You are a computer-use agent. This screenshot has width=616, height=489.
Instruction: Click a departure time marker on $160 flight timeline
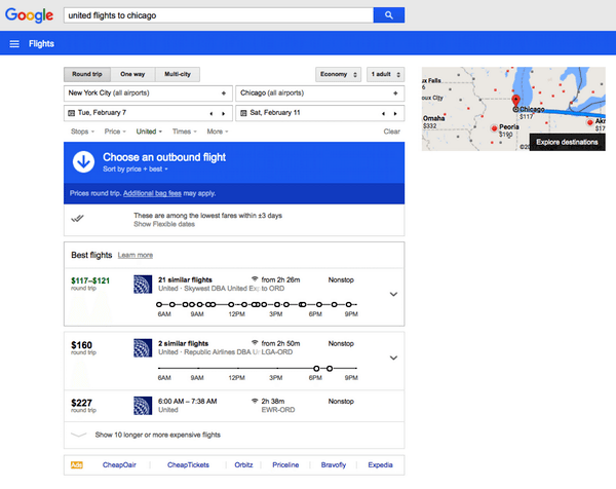click(x=316, y=369)
